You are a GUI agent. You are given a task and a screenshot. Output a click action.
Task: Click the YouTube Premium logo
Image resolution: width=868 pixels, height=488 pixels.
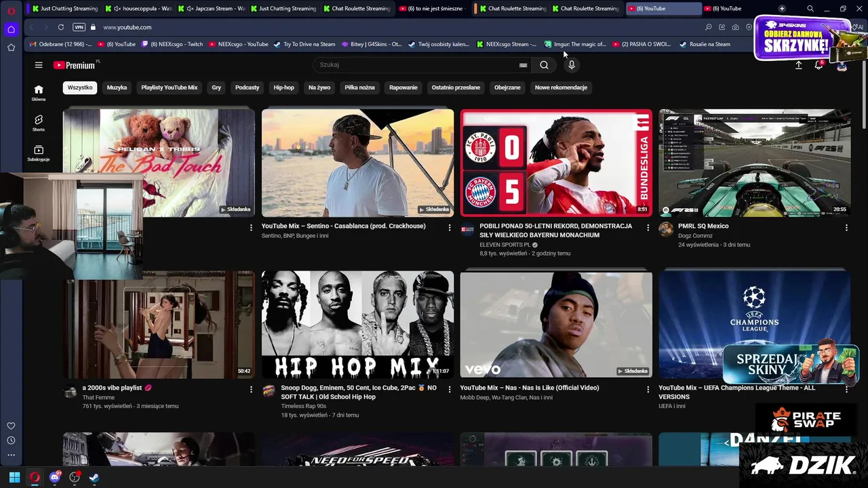pyautogui.click(x=75, y=65)
